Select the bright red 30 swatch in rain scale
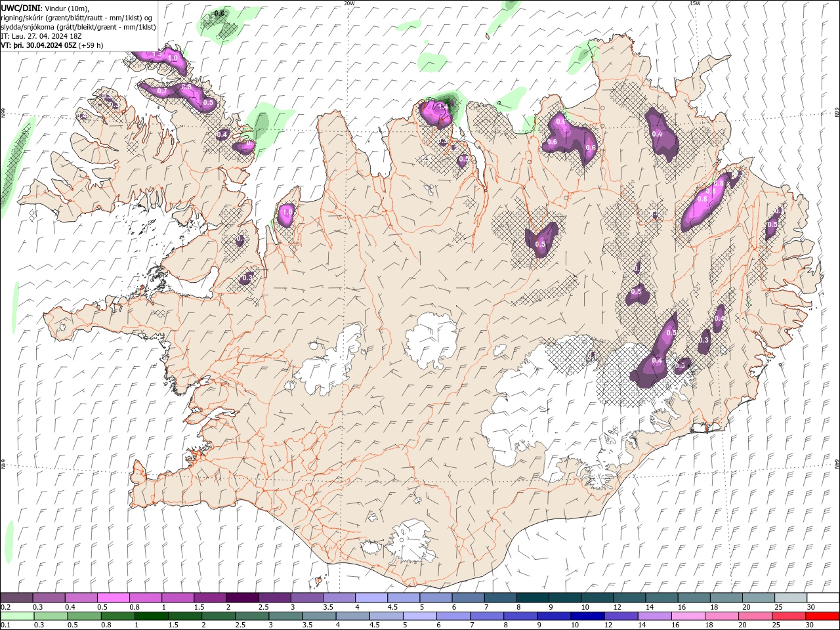 (822, 616)
